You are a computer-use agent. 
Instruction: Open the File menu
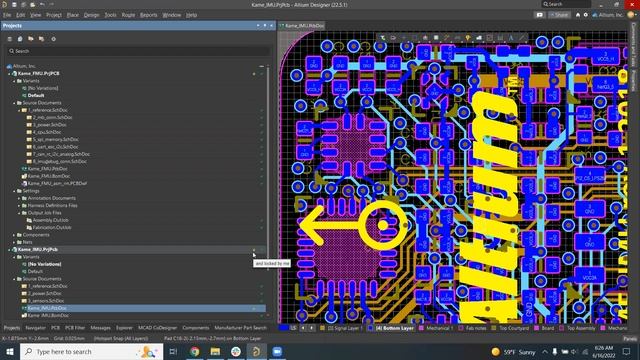[x=7, y=15]
